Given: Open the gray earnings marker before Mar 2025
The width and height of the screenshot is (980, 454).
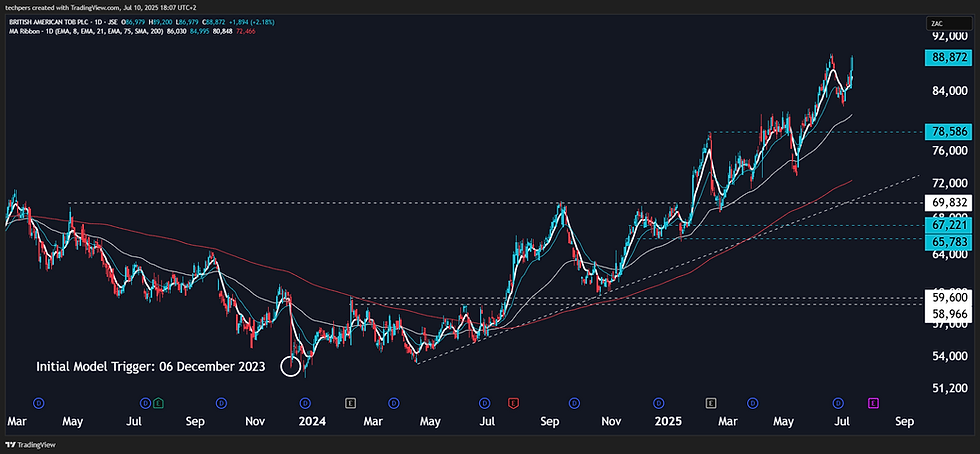Looking at the screenshot, I should pos(711,403).
